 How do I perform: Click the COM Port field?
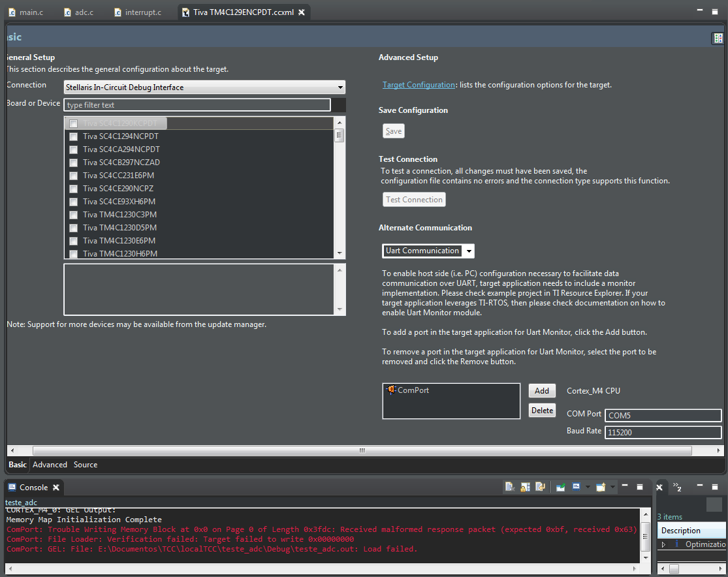663,416
